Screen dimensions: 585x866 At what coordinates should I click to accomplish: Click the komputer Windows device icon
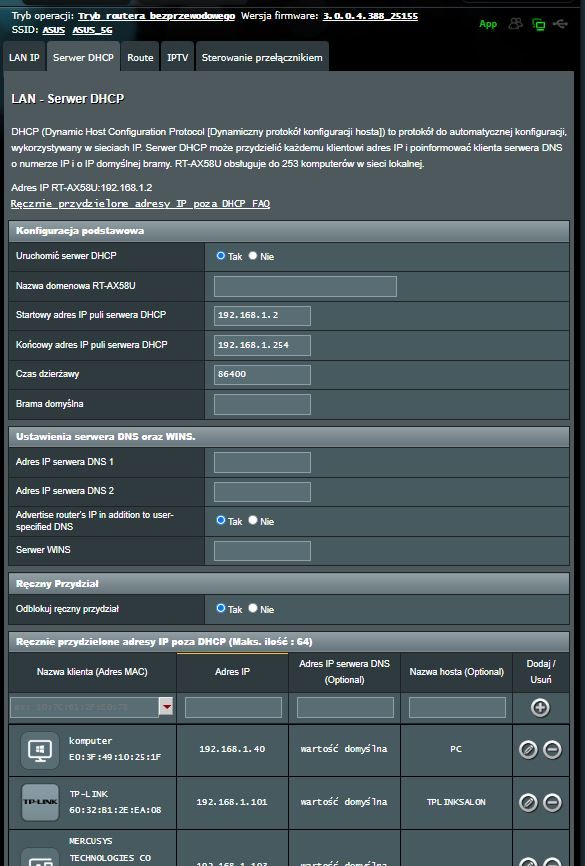coord(40,750)
